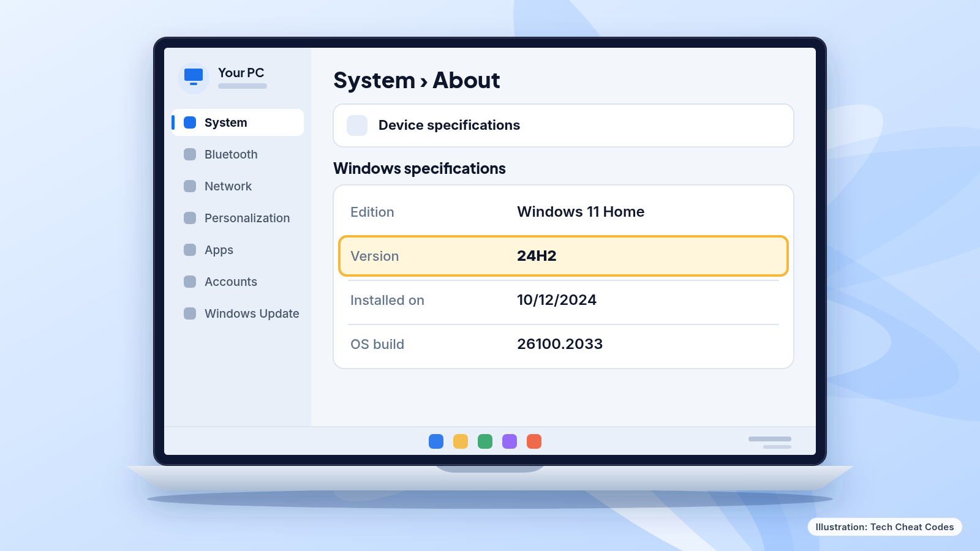Viewport: 980px width, 551px height.
Task: Select the 10/12/2024 install date
Action: [x=557, y=300]
